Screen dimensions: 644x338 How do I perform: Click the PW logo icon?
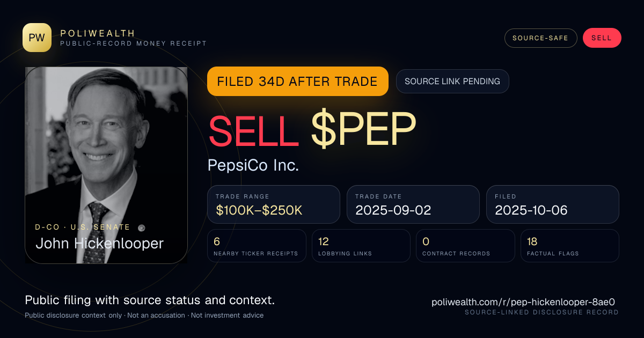37,38
